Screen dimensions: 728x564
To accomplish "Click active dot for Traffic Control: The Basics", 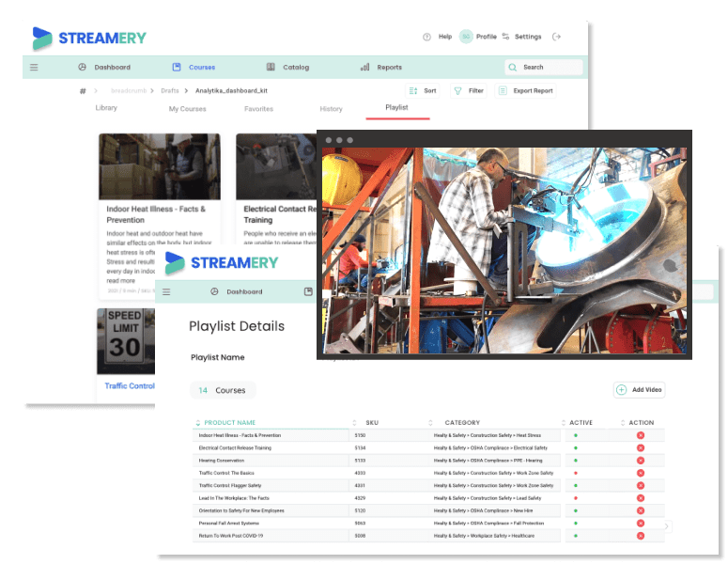I will (x=576, y=473).
